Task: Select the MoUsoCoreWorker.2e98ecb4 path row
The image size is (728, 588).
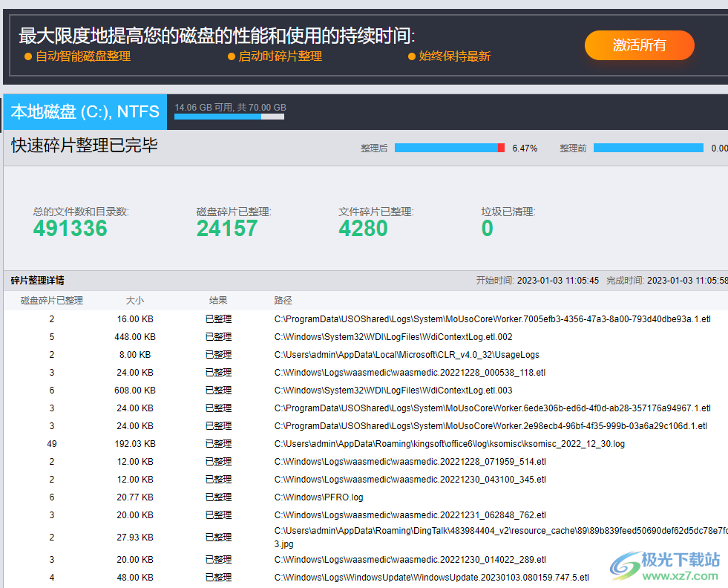Action: point(366,426)
